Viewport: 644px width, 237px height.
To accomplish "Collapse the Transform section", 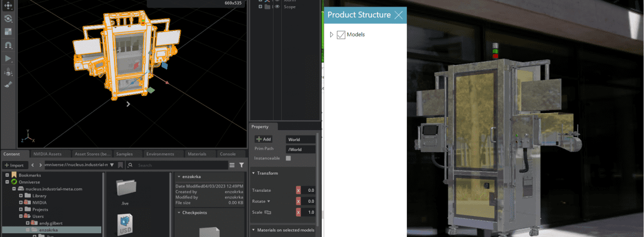I will 253,173.
